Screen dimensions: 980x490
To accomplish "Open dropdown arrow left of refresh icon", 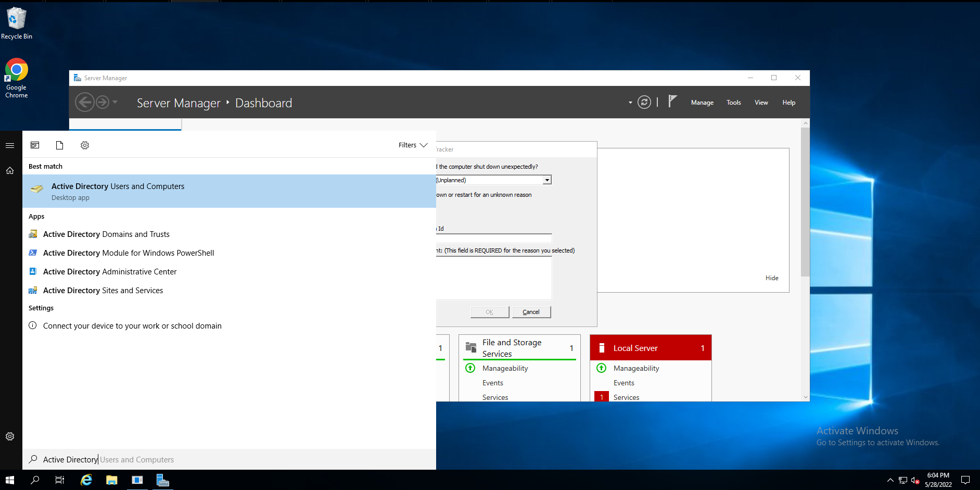I will coord(630,103).
